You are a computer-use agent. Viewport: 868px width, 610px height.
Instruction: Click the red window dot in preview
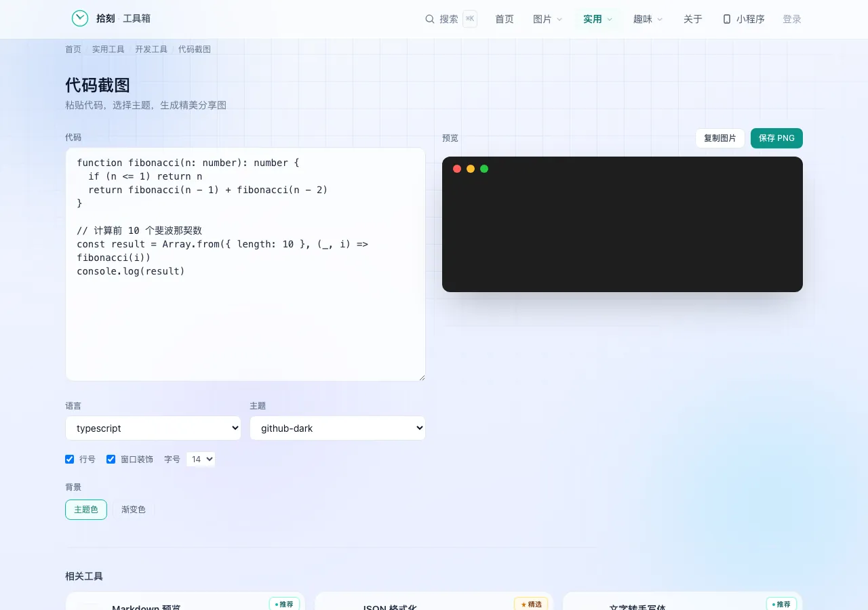(x=457, y=169)
